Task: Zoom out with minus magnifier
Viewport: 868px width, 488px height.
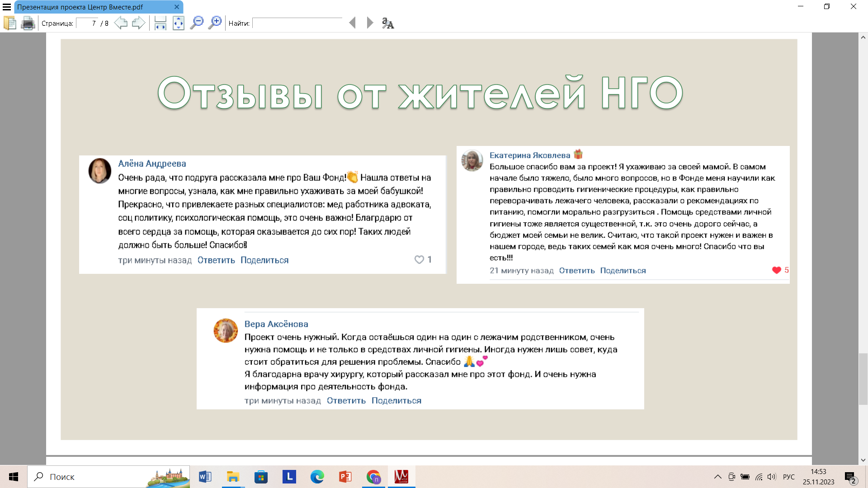Action: 197,23
